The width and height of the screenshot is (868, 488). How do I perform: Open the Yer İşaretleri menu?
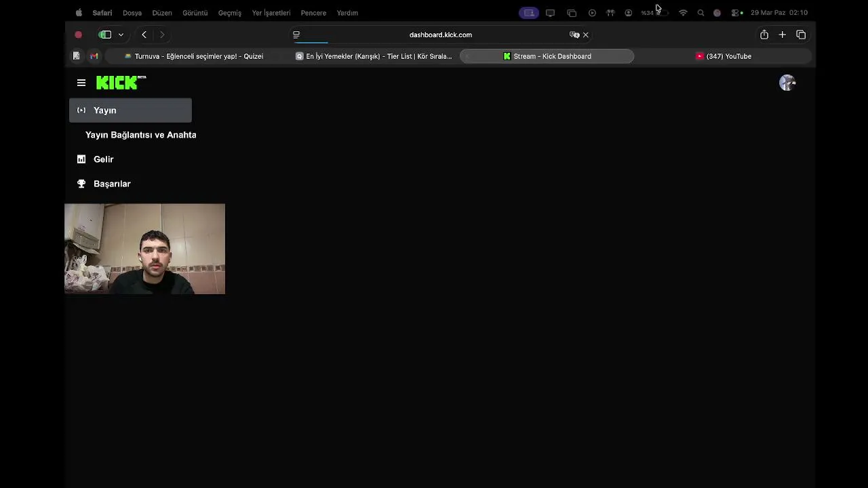271,13
